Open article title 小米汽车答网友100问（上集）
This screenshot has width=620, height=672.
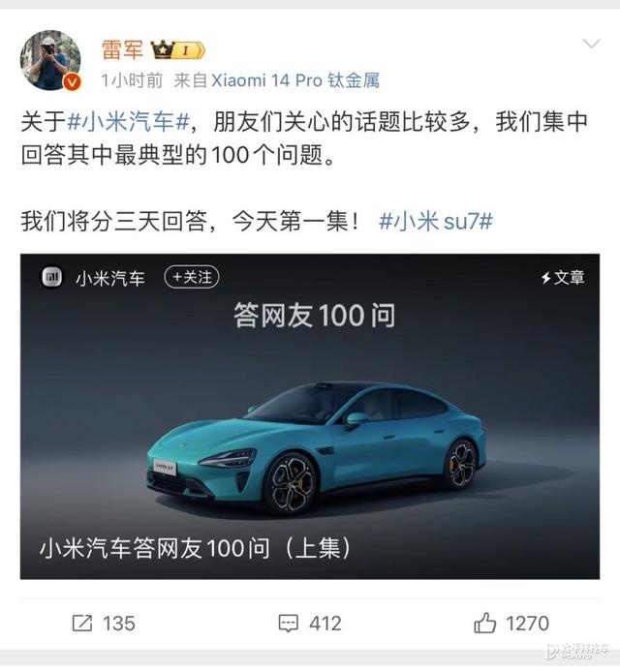(196, 548)
